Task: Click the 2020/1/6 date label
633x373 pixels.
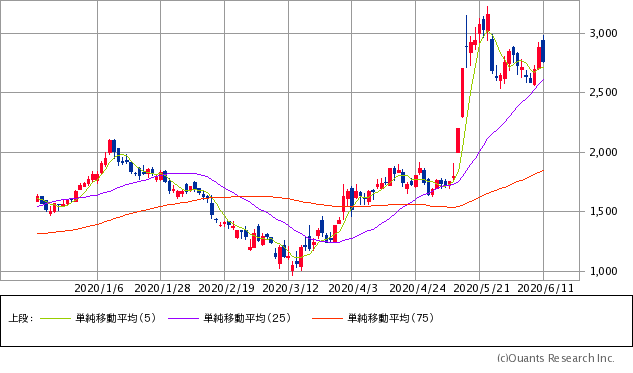Action: [99, 288]
